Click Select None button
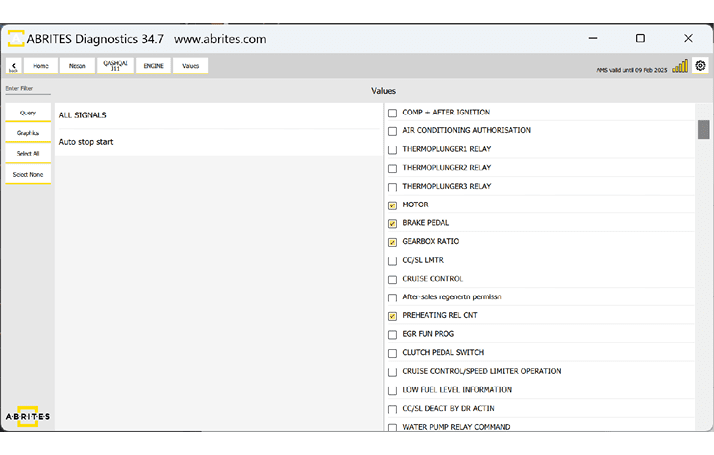Viewport: 714px width, 455px height. 28,175
